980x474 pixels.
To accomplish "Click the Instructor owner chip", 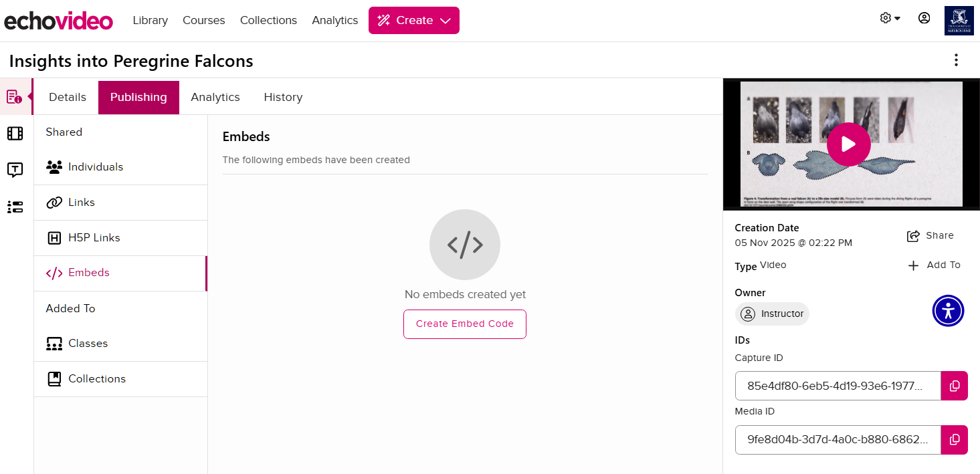I will click(x=772, y=314).
